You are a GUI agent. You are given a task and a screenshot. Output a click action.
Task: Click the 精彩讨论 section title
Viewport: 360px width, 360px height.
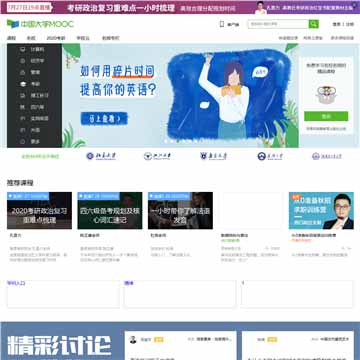59,345
